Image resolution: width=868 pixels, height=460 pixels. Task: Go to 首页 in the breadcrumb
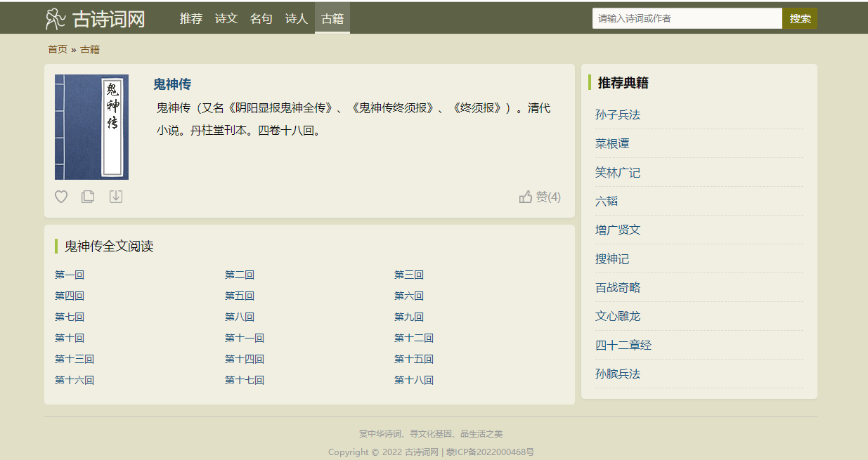(58, 49)
